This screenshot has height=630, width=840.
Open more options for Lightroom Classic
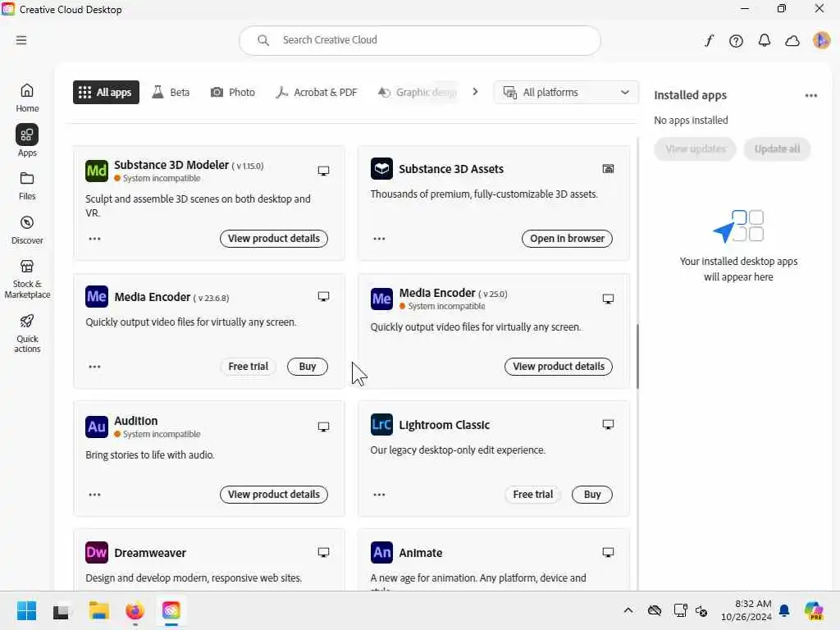click(379, 495)
